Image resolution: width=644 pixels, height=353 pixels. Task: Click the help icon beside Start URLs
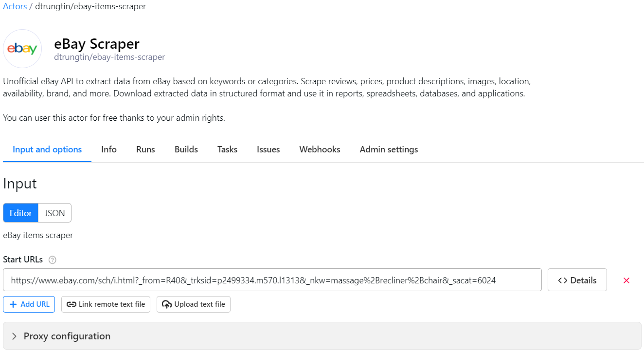53,260
